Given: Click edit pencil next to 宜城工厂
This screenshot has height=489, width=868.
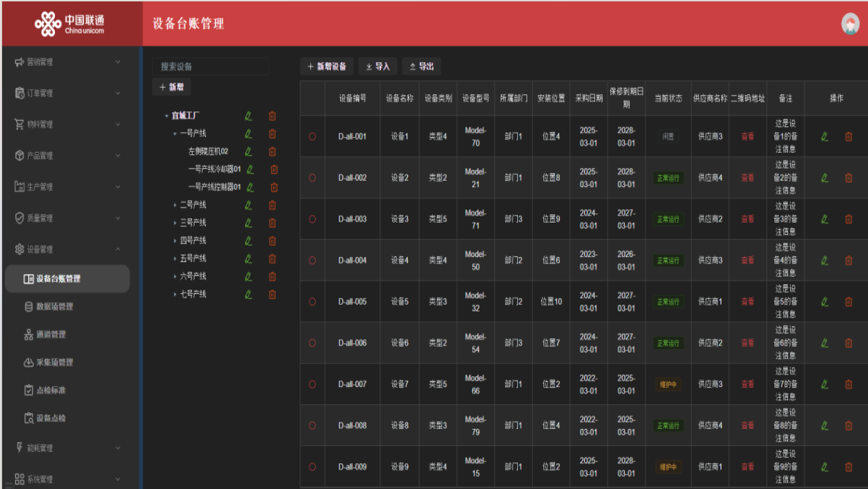Looking at the screenshot, I should [x=248, y=116].
